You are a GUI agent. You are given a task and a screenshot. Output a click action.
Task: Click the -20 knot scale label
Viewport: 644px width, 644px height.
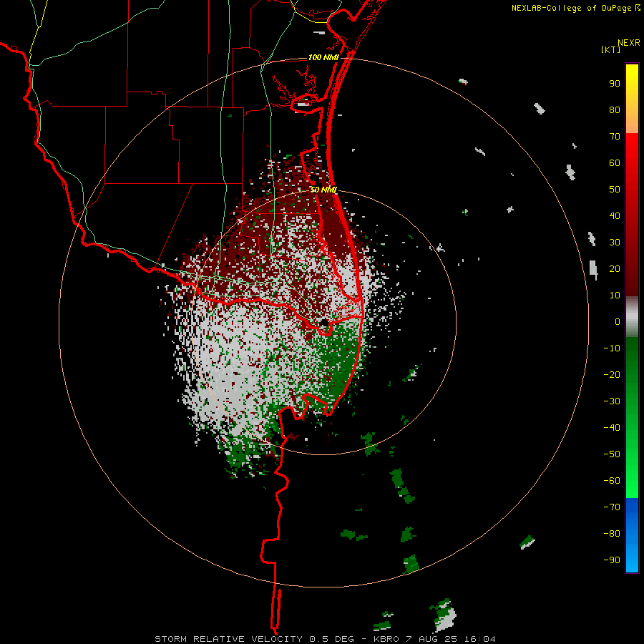[x=612, y=374]
